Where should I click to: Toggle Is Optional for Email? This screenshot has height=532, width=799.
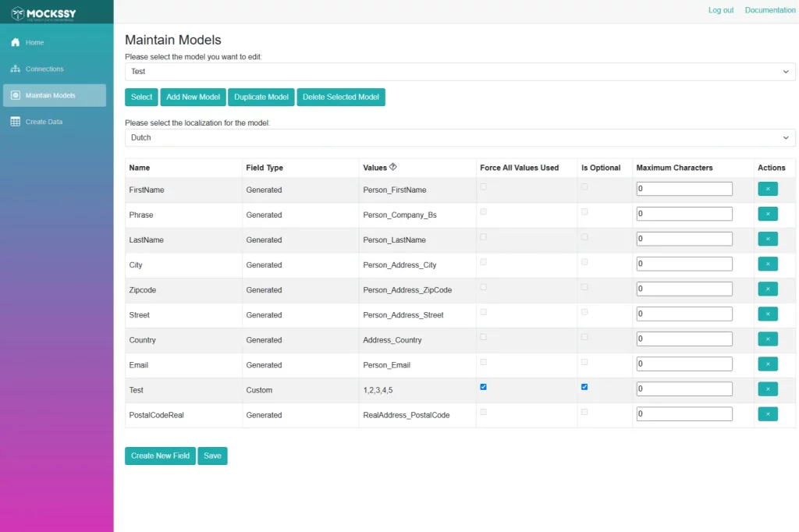(584, 362)
